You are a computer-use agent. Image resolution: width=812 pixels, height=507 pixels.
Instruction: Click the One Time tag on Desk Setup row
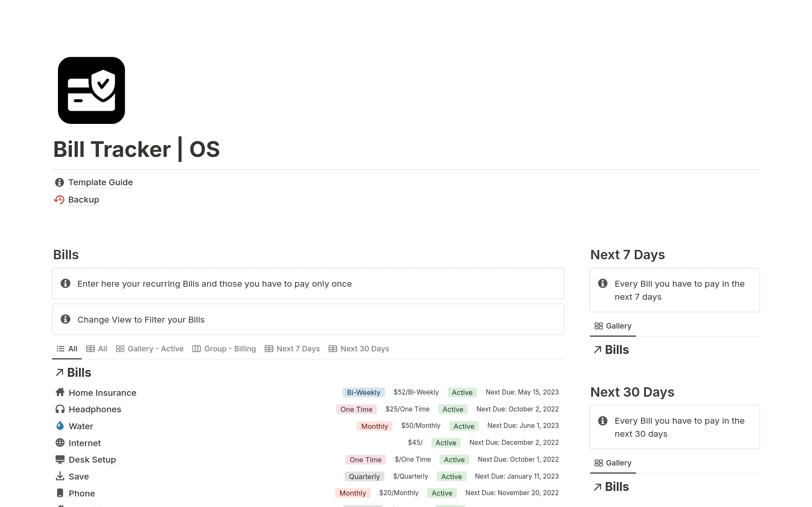(366, 460)
